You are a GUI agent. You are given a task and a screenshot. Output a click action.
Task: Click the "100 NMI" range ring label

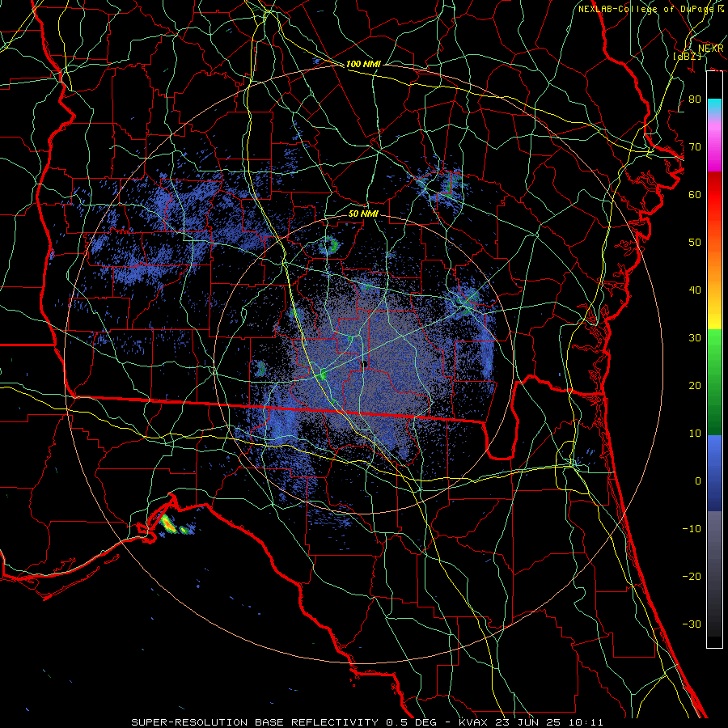pos(363,64)
